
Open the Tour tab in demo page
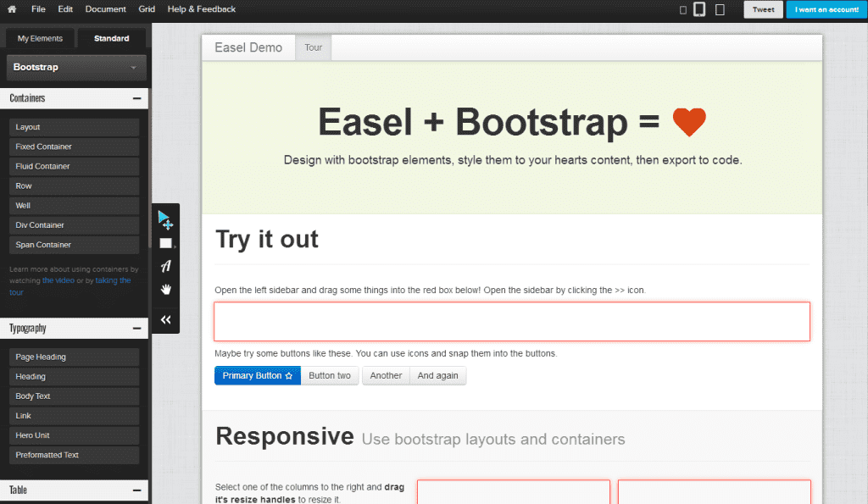coord(313,47)
